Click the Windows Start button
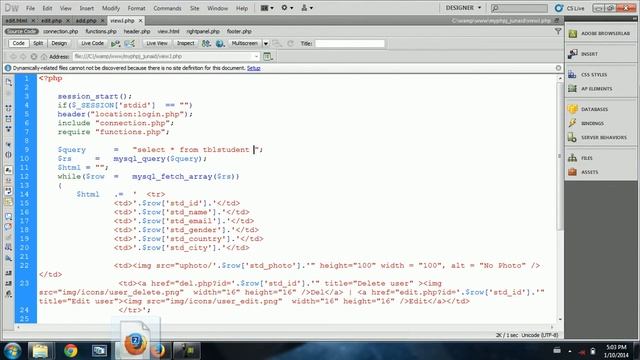Image resolution: width=640 pixels, height=360 pixels. pyautogui.click(x=12, y=351)
